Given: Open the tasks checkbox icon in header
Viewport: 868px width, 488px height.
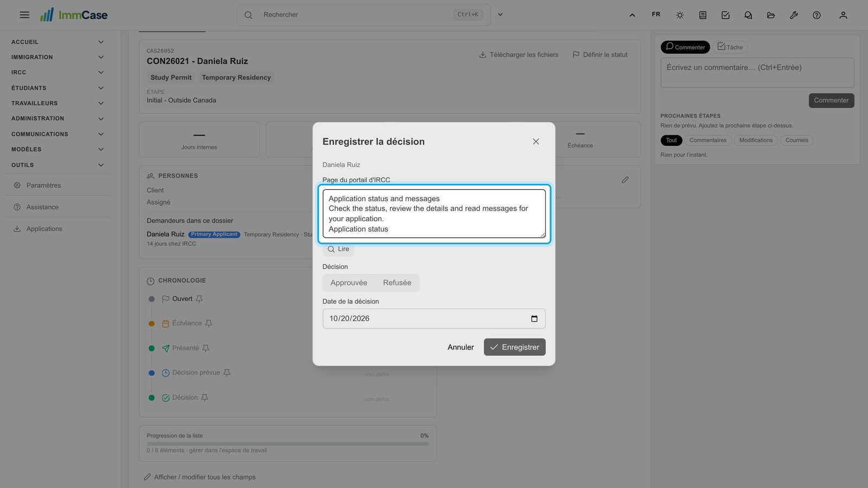Looking at the screenshot, I should click(x=725, y=15).
